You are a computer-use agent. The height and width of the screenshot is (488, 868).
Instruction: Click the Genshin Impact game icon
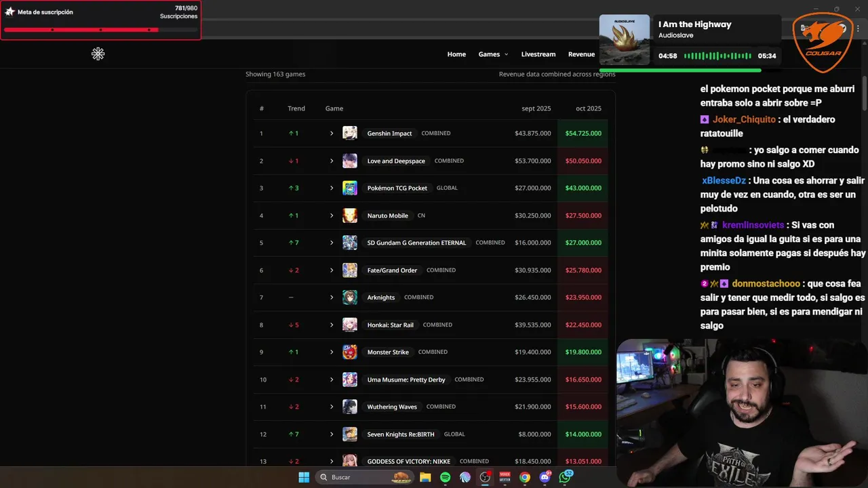[350, 134]
